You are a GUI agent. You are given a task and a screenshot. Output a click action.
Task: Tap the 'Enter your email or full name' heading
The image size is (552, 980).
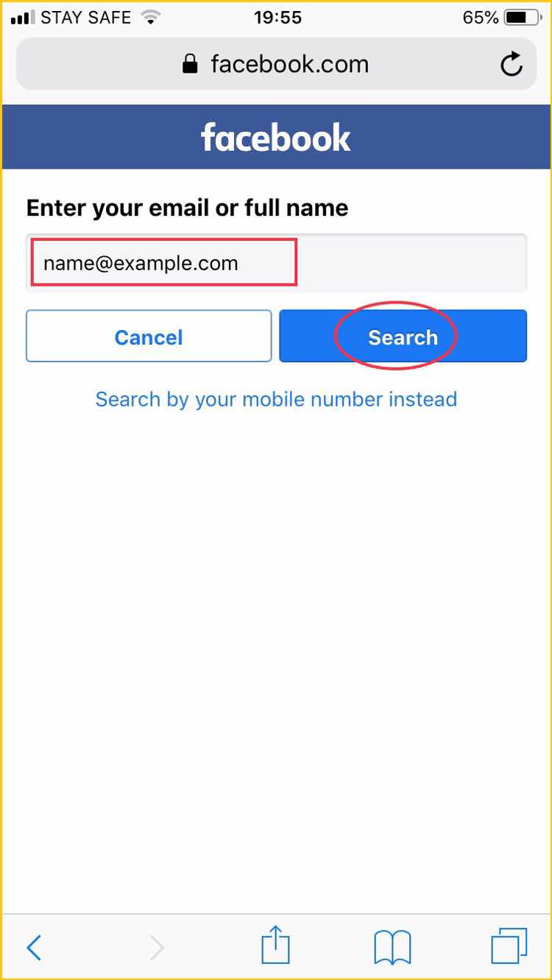187,208
